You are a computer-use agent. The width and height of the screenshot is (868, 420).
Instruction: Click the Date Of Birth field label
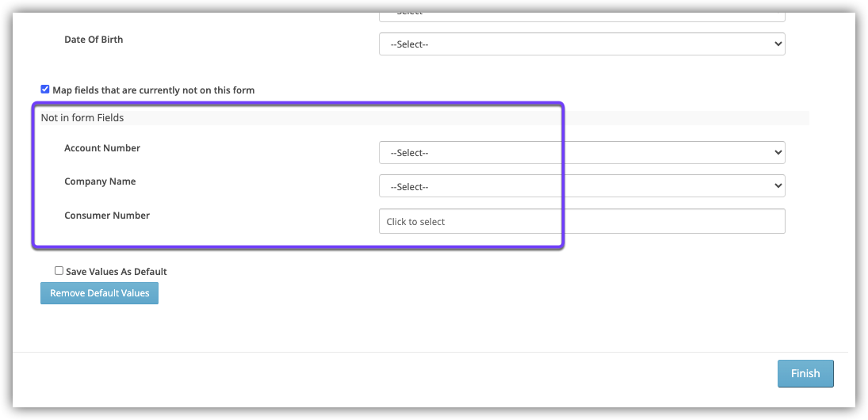point(94,40)
